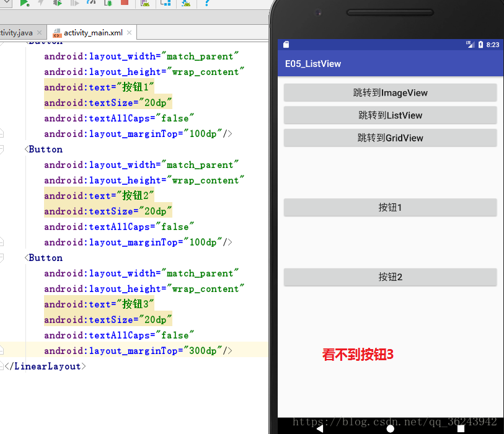
Task: Click textAllCaps="false" line under 按钮3
Action: 119,335
